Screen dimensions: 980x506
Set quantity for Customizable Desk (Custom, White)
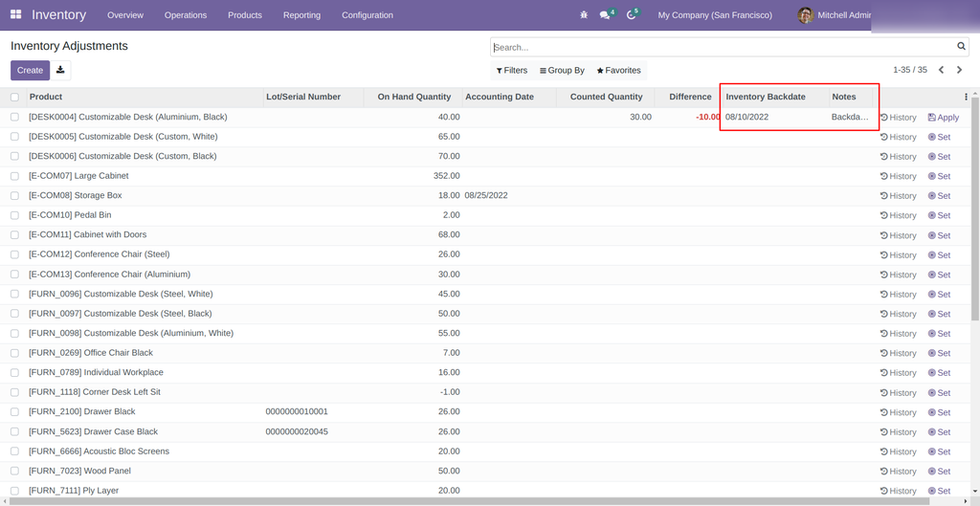click(x=939, y=137)
